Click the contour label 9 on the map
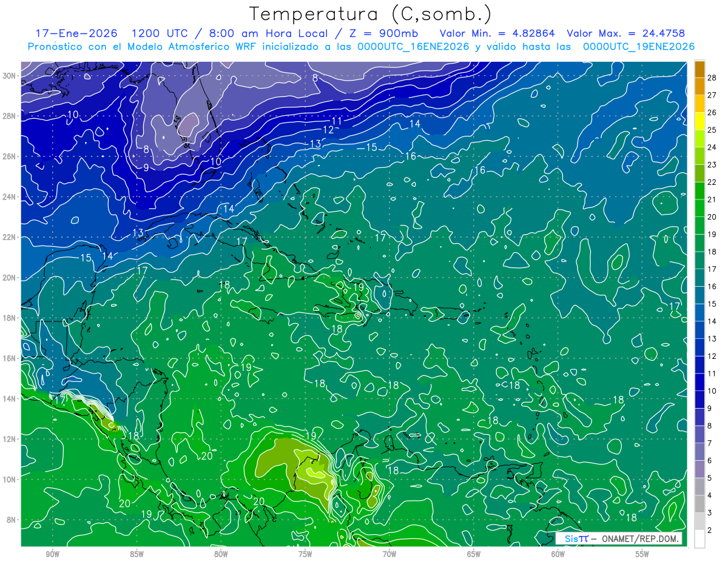This screenshot has height=562, width=728. [x=146, y=167]
